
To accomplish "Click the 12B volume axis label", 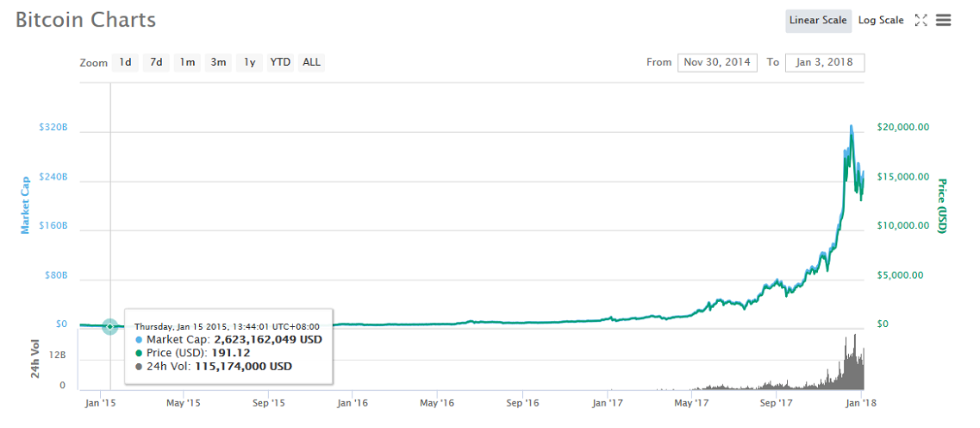I will [x=58, y=355].
